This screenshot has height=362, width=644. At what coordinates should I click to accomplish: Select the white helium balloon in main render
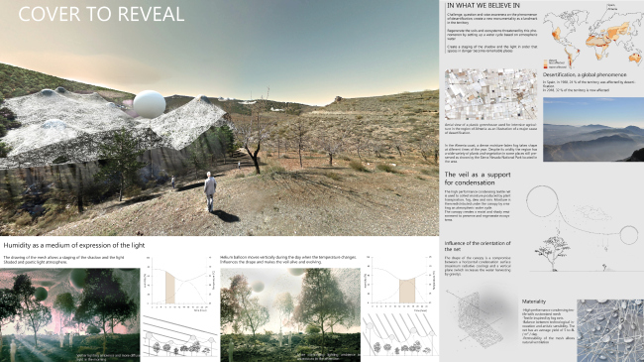pyautogui.click(x=149, y=104)
